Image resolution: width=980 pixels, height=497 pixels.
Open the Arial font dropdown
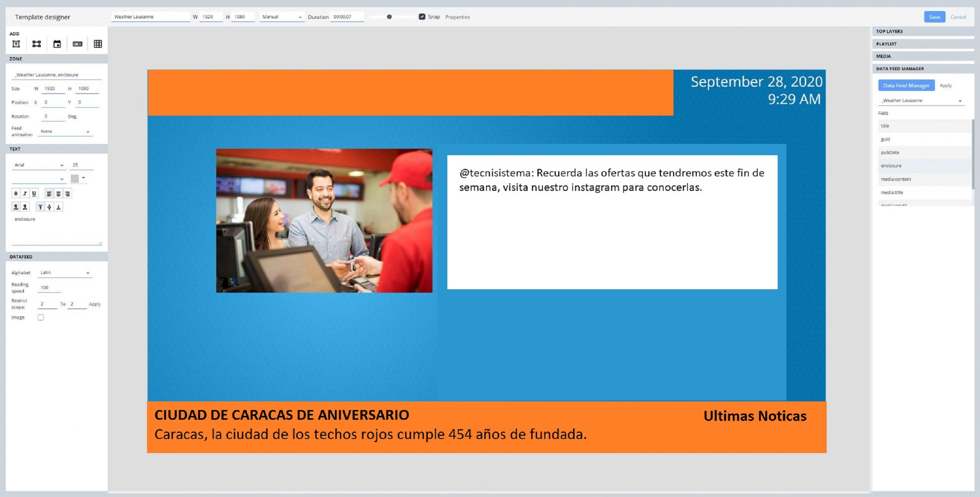(38, 165)
